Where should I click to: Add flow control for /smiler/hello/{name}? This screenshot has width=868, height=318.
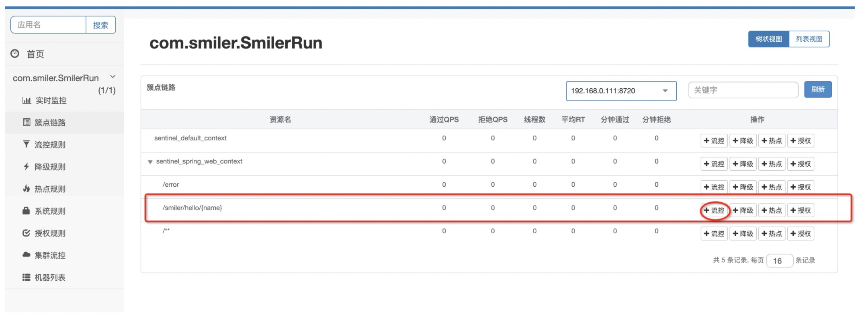tap(714, 210)
